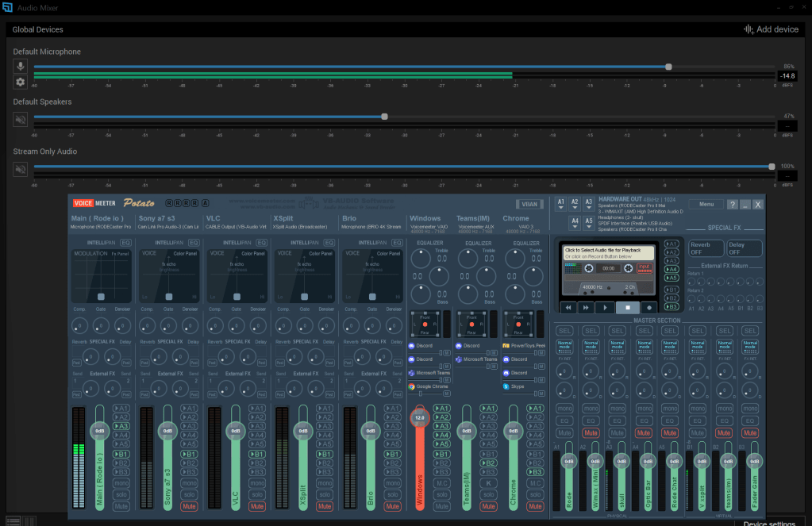Click the Add device button
This screenshot has width=812, height=526.
pos(771,29)
